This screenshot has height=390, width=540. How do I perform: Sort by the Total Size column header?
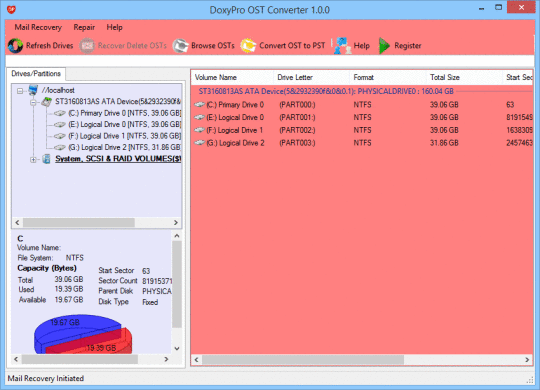coord(464,77)
